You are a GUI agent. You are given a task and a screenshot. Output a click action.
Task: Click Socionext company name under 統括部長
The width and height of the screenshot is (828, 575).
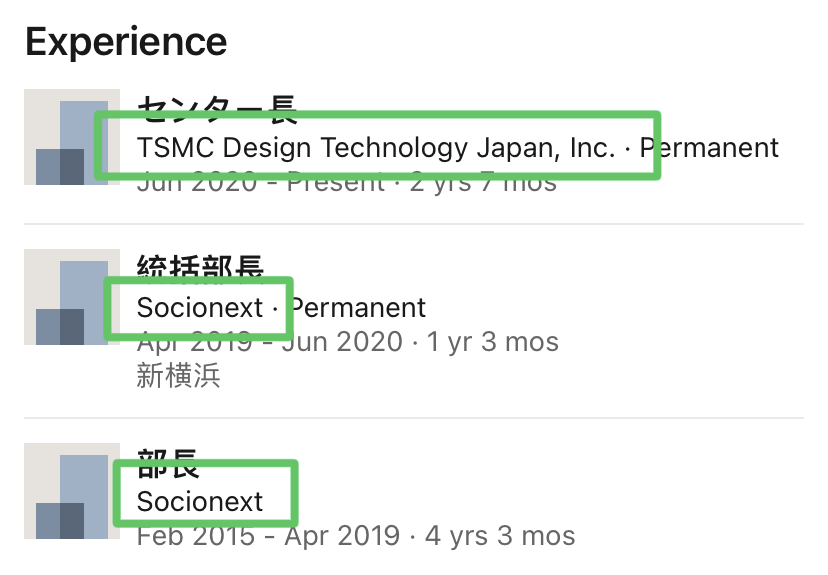click(200, 307)
